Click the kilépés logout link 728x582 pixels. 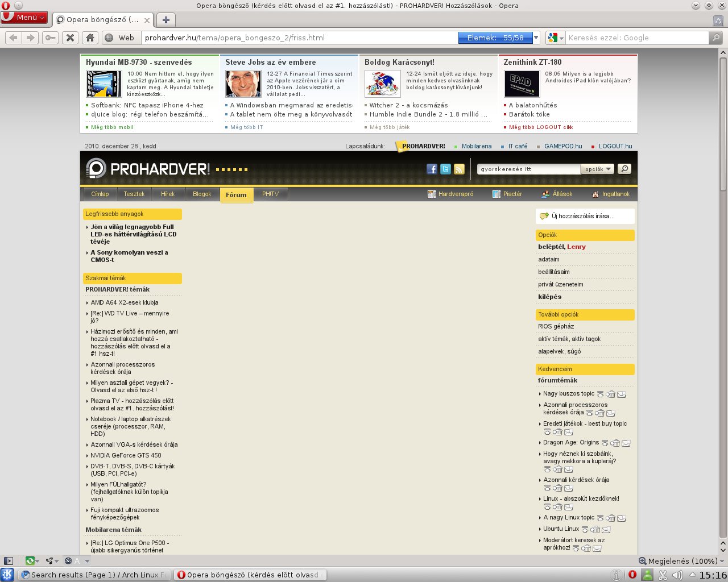(549, 297)
